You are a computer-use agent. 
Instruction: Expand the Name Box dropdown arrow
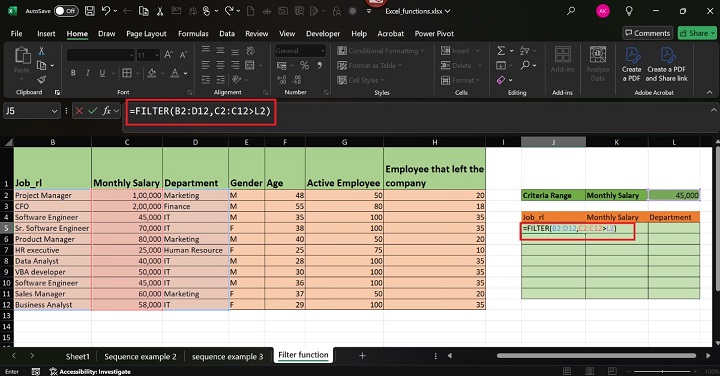click(54, 111)
